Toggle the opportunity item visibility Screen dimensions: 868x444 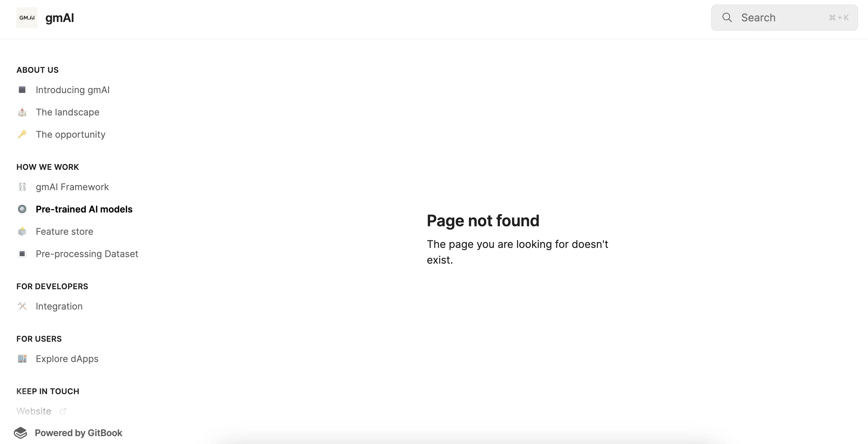click(70, 134)
